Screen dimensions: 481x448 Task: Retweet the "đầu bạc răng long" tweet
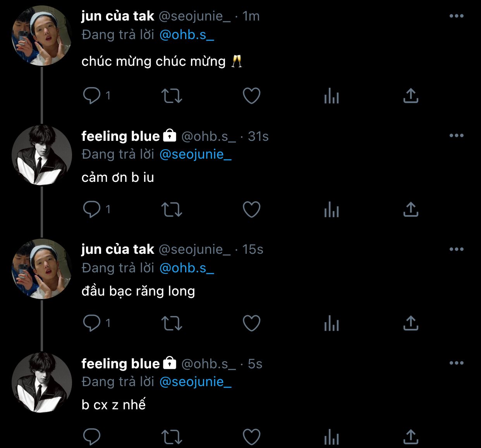point(172,323)
